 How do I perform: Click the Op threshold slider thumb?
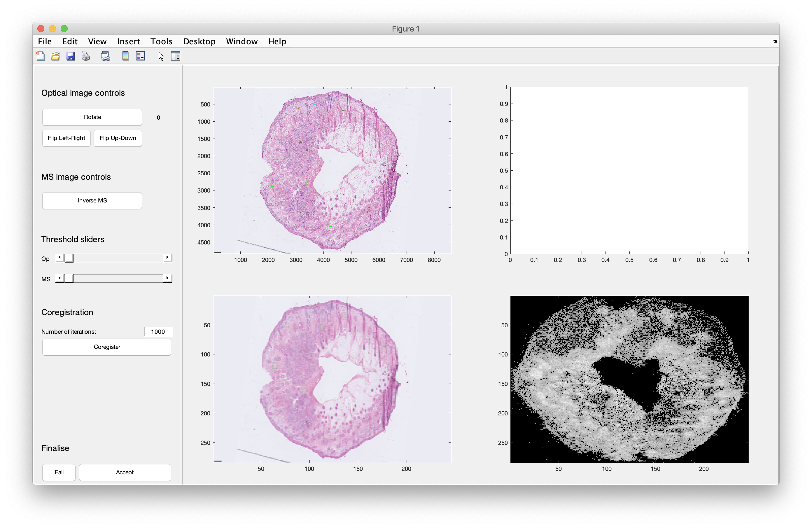[69, 258]
